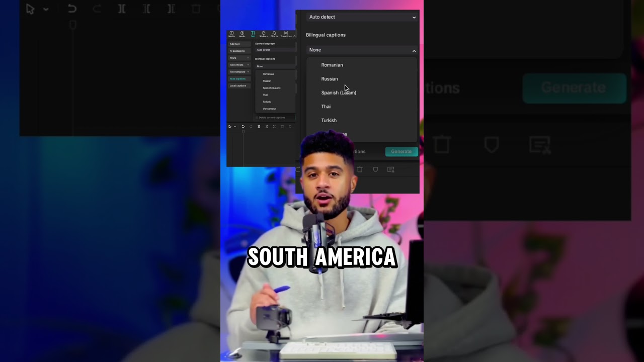This screenshot has height=362, width=644.
Task: Choose Turkish in the small panel list
Action: coord(267,102)
